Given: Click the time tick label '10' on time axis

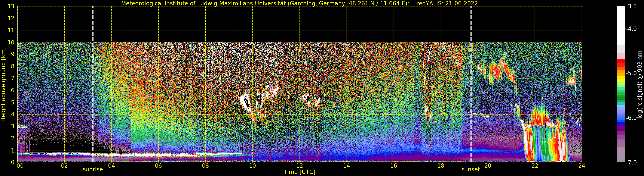Looking at the screenshot, I should (252, 166).
